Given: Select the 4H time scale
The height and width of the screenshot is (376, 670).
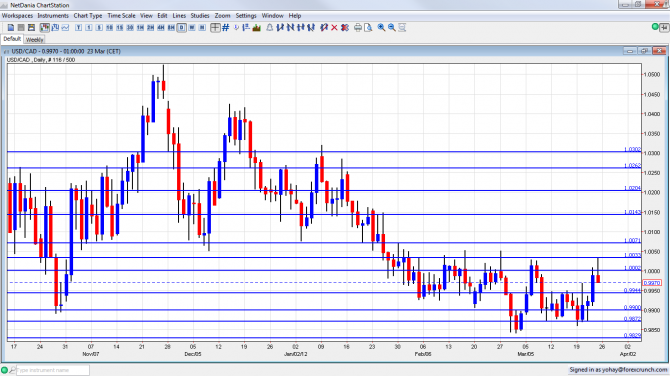Looking at the screenshot, I should [x=161, y=28].
